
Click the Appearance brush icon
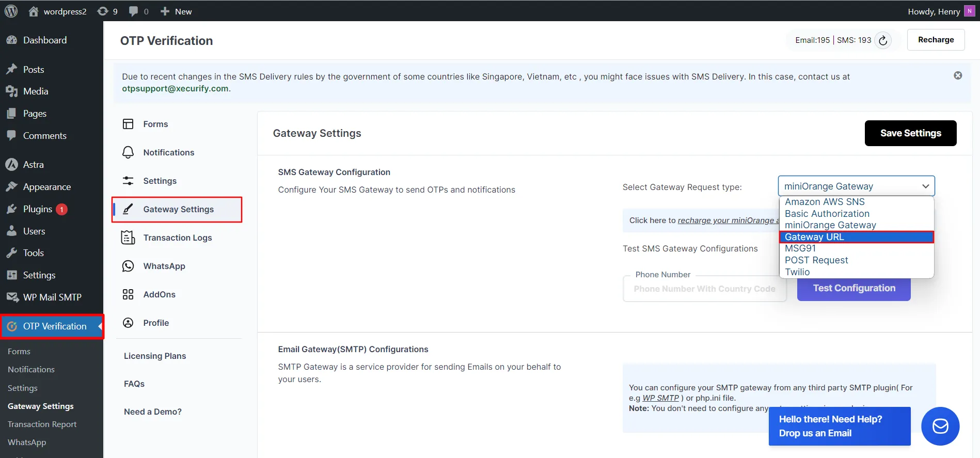pos(11,186)
